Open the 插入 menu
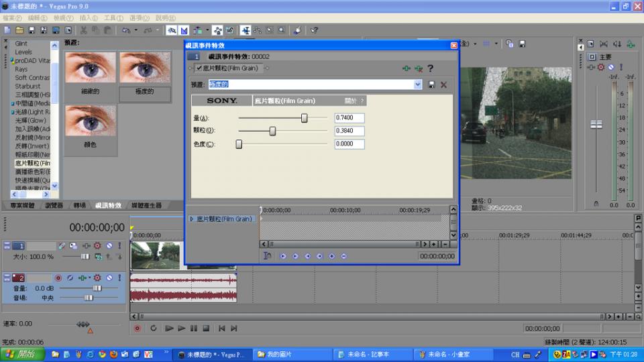The image size is (644, 362). tap(88, 17)
